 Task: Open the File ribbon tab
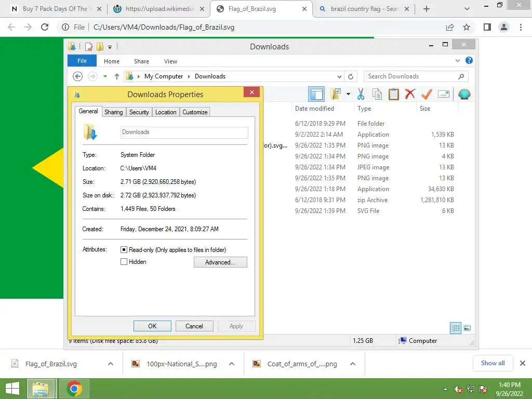coord(82,61)
